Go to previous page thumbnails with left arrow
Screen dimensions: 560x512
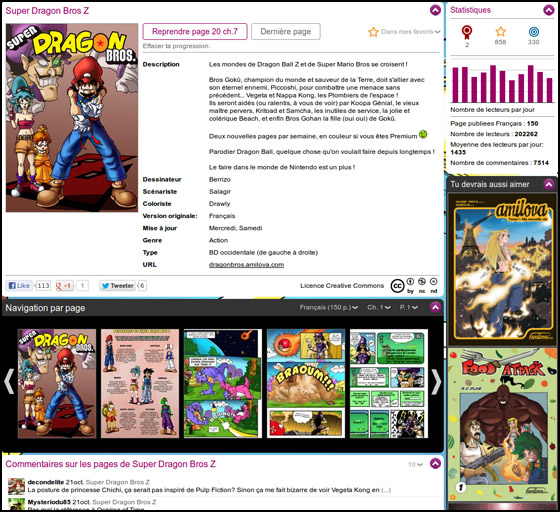coord(9,382)
